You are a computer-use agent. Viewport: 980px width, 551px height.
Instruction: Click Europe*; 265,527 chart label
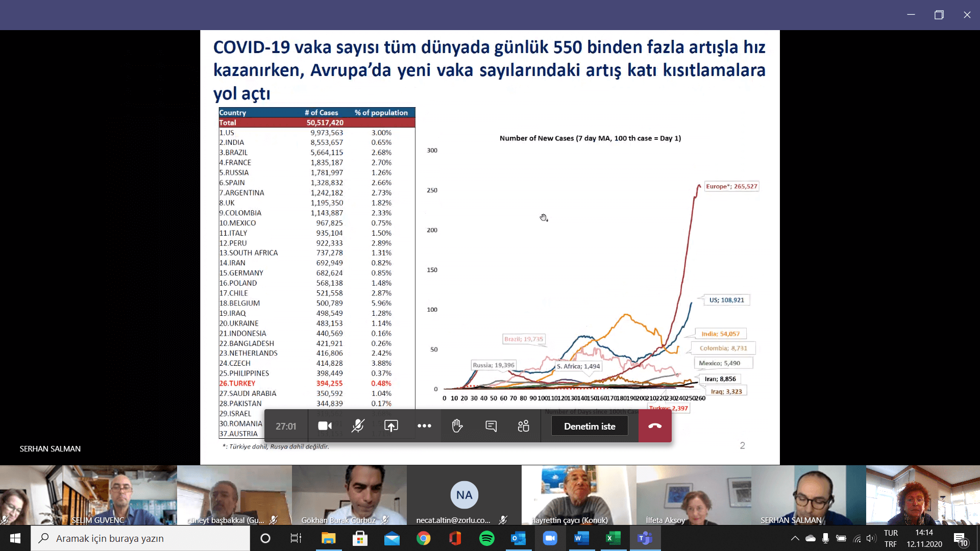click(731, 186)
